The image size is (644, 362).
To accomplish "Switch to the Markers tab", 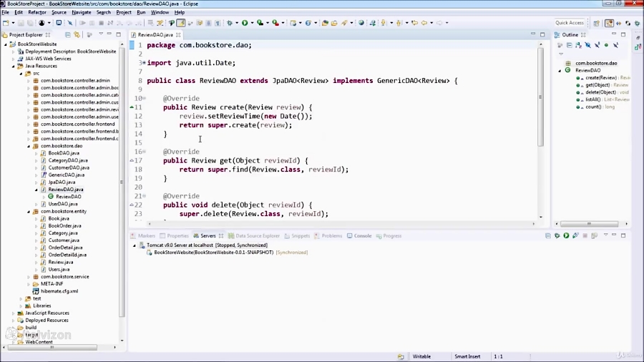I will point(142,236).
